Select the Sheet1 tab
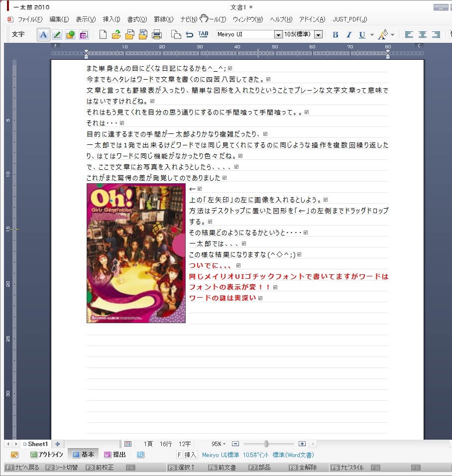 coord(35,444)
